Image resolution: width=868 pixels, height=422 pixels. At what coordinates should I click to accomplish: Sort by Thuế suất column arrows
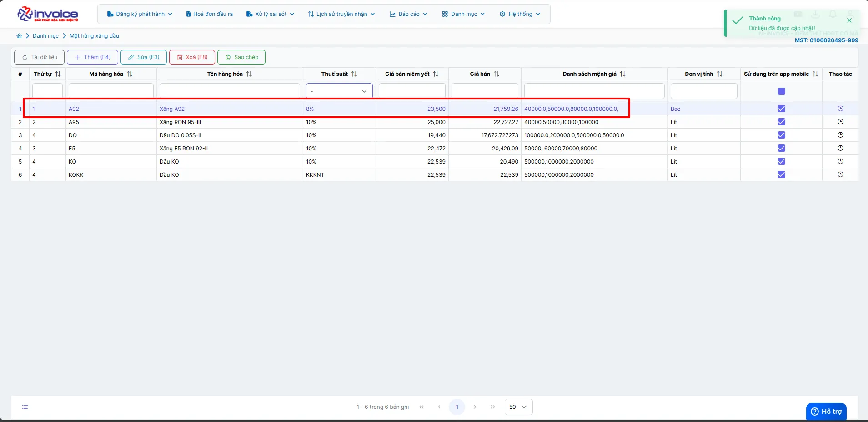[x=354, y=74]
